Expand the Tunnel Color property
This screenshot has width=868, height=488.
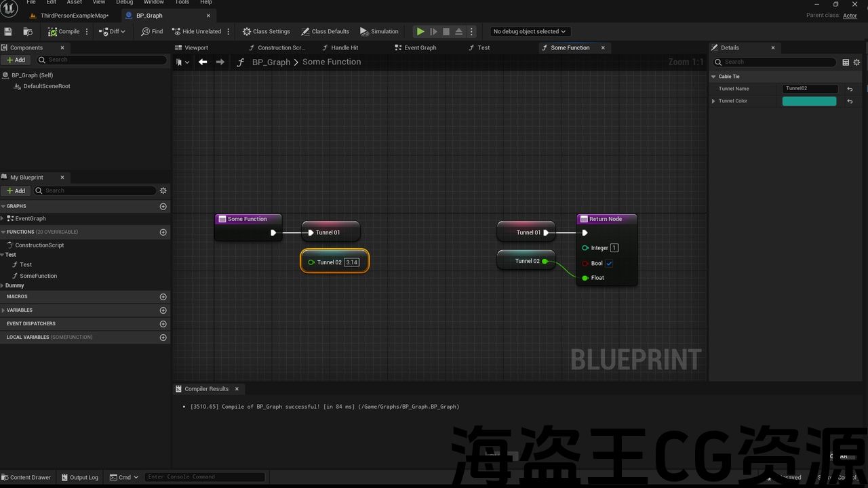point(713,101)
